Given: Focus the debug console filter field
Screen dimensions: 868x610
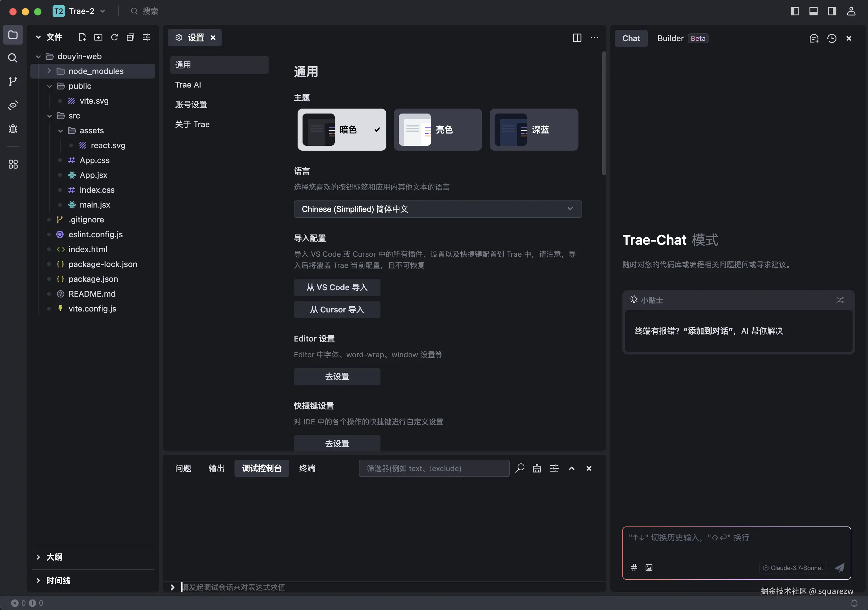Looking at the screenshot, I should (434, 468).
